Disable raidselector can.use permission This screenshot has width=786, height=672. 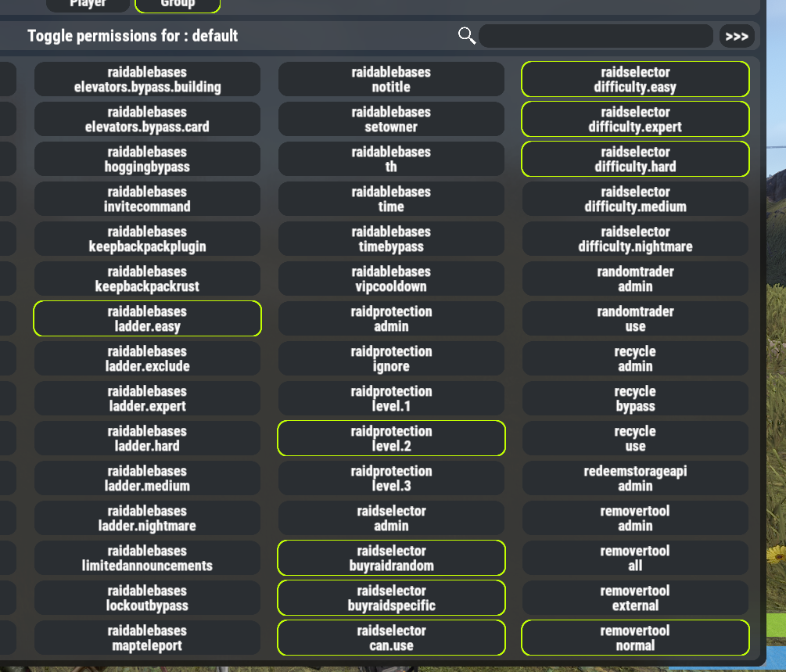click(x=391, y=638)
